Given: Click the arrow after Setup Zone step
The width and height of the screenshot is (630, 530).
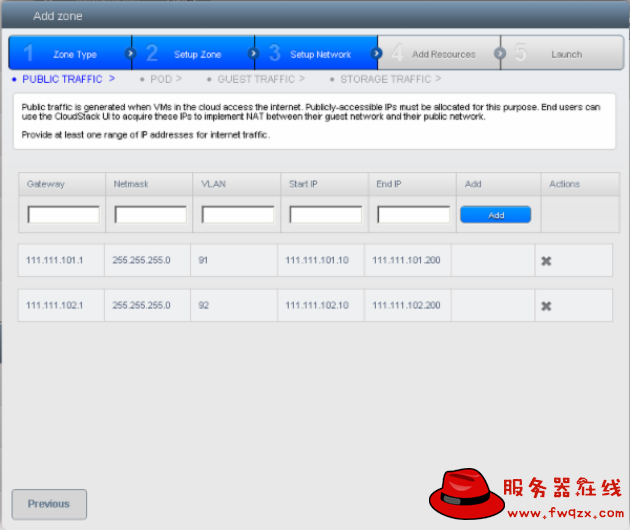Looking at the screenshot, I should [x=253, y=53].
